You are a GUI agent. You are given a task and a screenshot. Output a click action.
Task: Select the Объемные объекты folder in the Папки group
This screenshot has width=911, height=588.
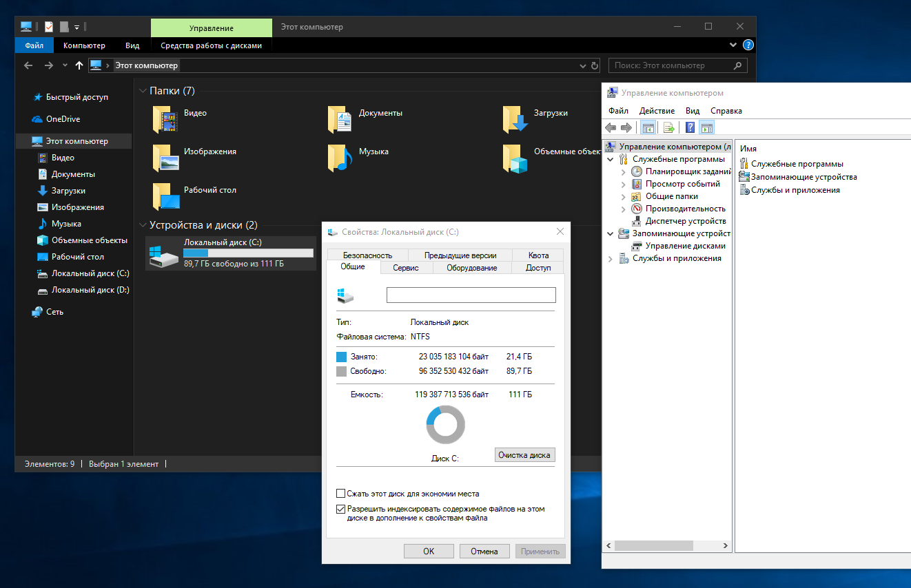(x=551, y=158)
